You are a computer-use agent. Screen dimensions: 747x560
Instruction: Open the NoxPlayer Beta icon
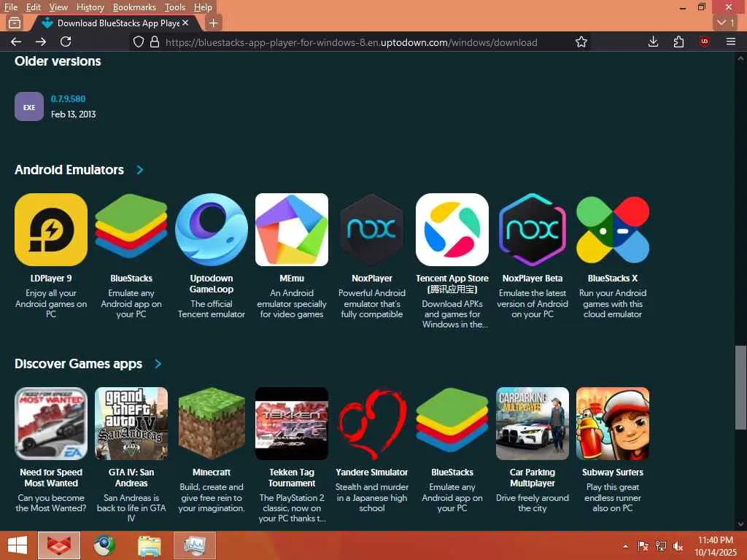coord(533,230)
